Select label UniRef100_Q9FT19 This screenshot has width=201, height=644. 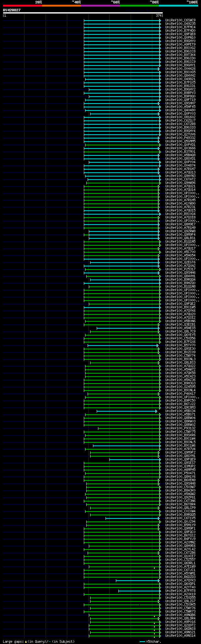click(x=180, y=100)
